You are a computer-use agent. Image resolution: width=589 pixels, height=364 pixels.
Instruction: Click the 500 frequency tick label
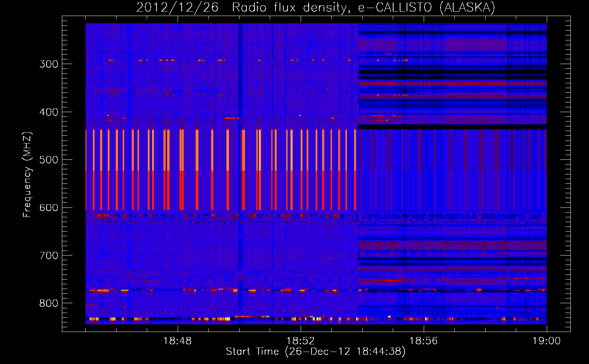tap(49, 160)
